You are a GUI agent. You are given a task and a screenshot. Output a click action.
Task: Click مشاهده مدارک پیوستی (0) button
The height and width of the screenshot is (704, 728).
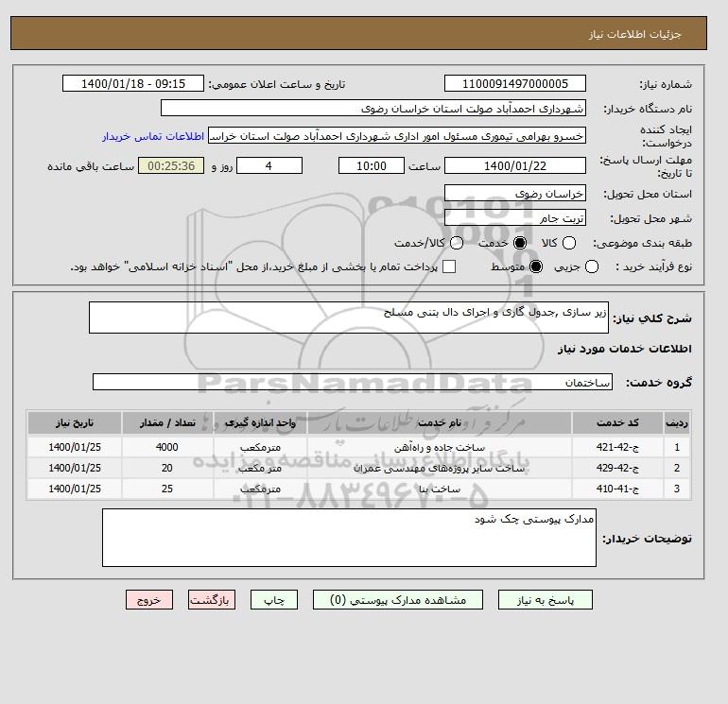(398, 600)
